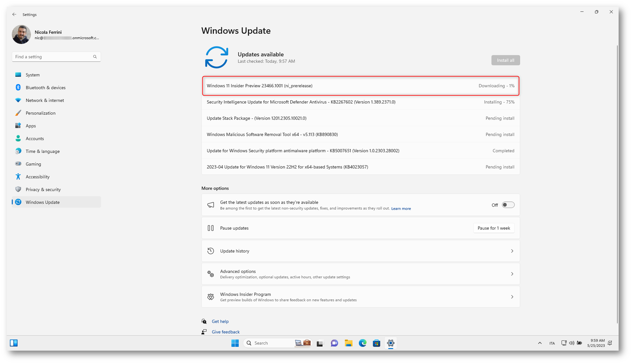Click the Give feedback link
This screenshot has height=364, width=632.
coord(226,332)
